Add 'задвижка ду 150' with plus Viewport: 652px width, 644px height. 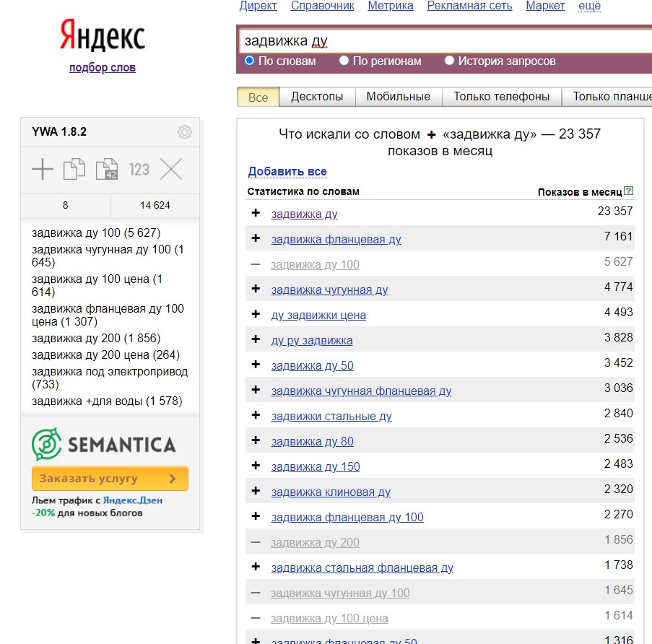(x=256, y=466)
